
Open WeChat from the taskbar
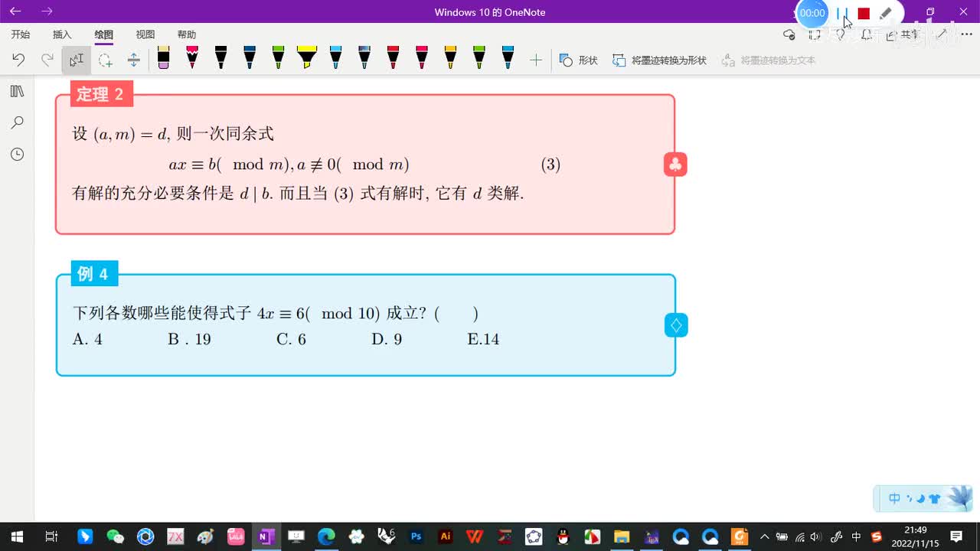[115, 536]
